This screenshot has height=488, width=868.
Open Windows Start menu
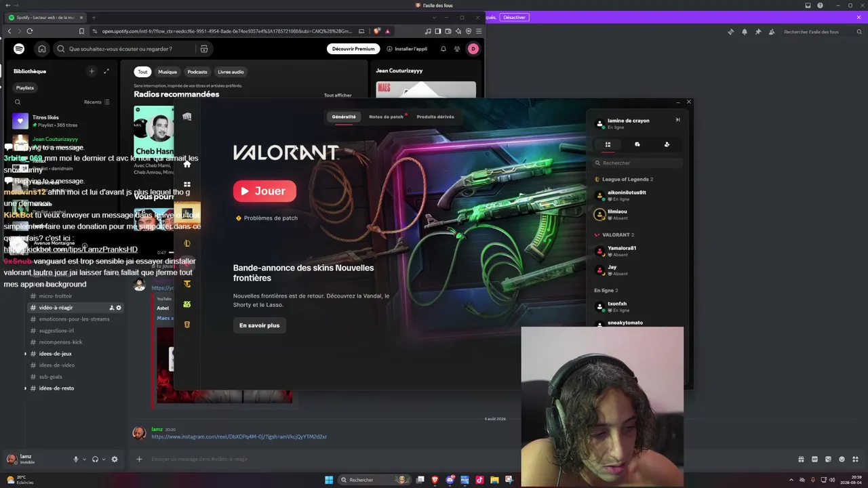click(x=329, y=480)
